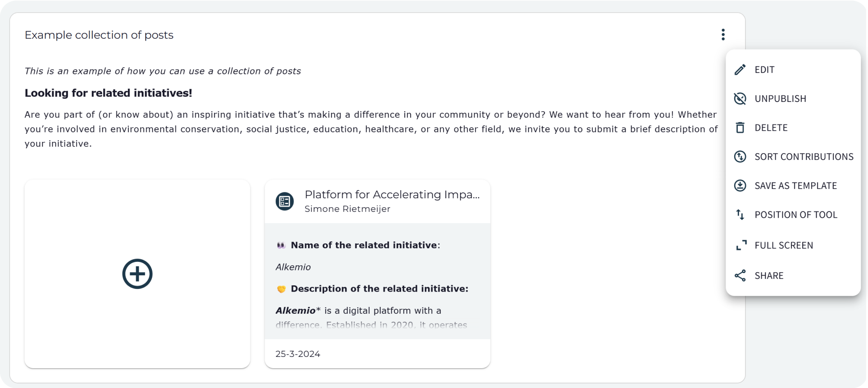Open Sort Contributions menu option
Viewport: 868px width, 388px height.
tap(804, 157)
